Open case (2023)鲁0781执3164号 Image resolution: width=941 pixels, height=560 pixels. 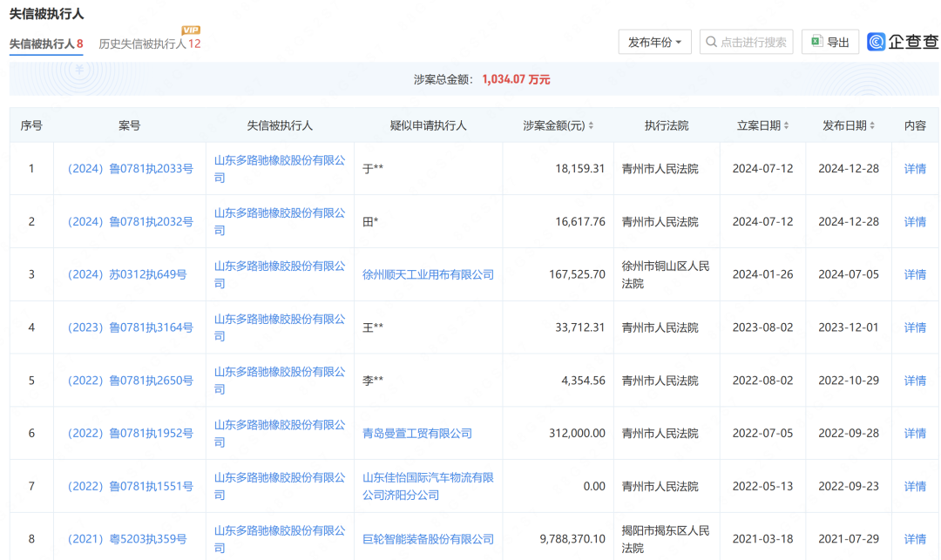tap(130, 327)
